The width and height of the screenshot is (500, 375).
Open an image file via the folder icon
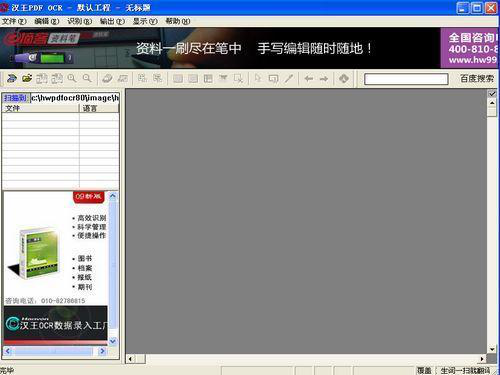pos(27,79)
